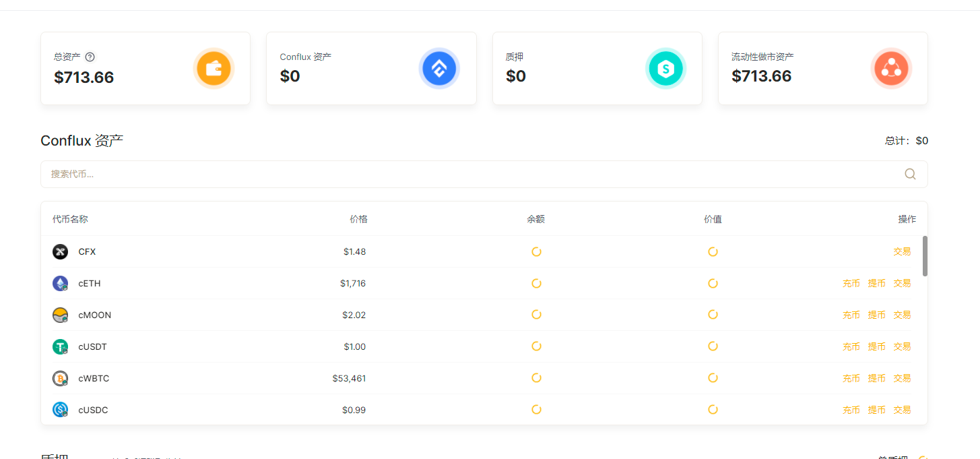Open 交易 for the CFX row
This screenshot has height=459, width=980.
tap(902, 252)
